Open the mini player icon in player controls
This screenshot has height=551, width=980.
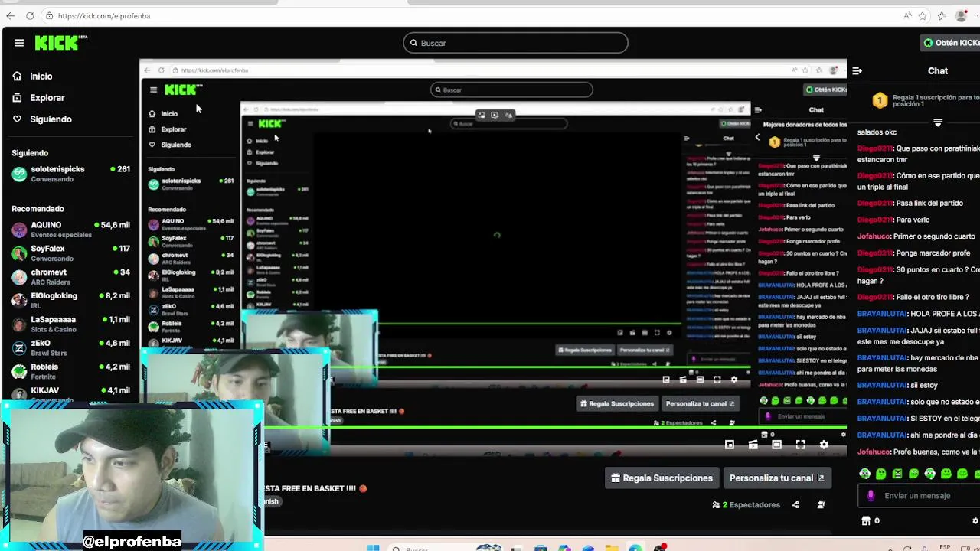(730, 445)
